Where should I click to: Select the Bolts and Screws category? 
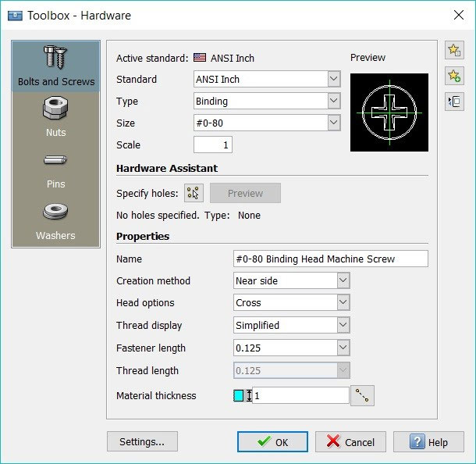pos(56,66)
